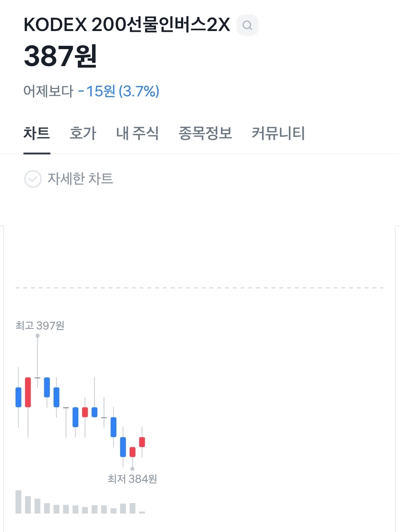Tap the 387원 current price
This screenshot has height=532, width=399.
[x=60, y=56]
